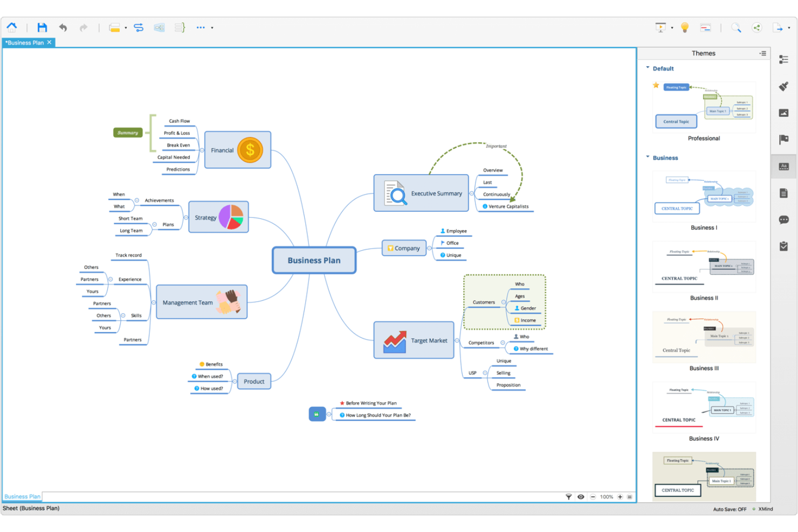Open the Gantt chart view

pos(705,27)
